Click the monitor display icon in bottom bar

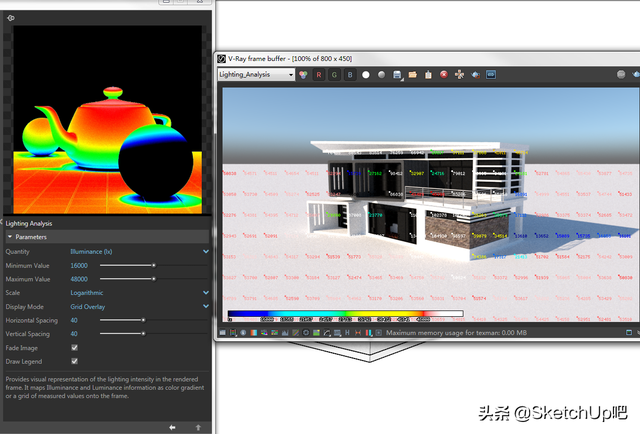(337, 333)
